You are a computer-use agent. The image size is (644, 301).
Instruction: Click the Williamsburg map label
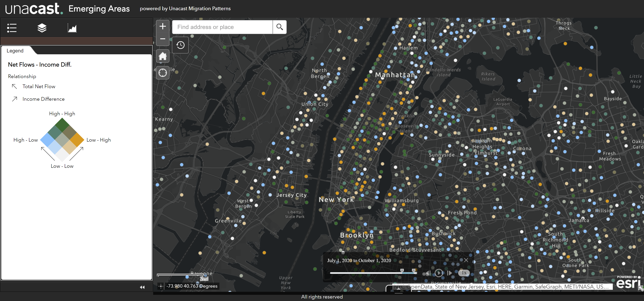tap(401, 200)
